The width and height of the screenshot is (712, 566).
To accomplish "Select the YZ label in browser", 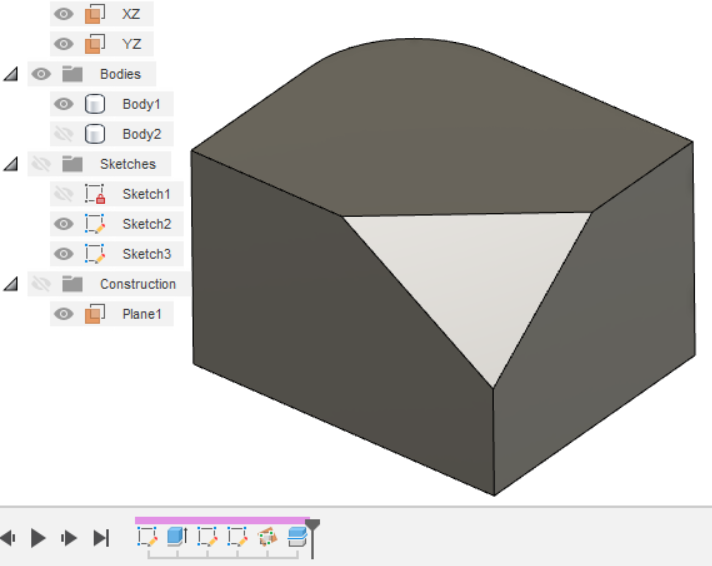I will pyautogui.click(x=131, y=44).
